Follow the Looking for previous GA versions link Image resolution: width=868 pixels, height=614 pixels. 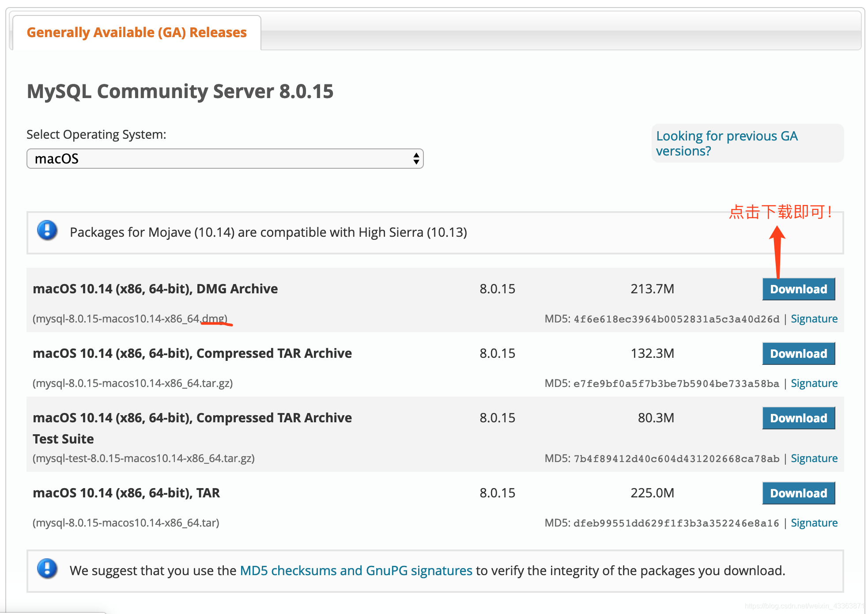pos(727,143)
